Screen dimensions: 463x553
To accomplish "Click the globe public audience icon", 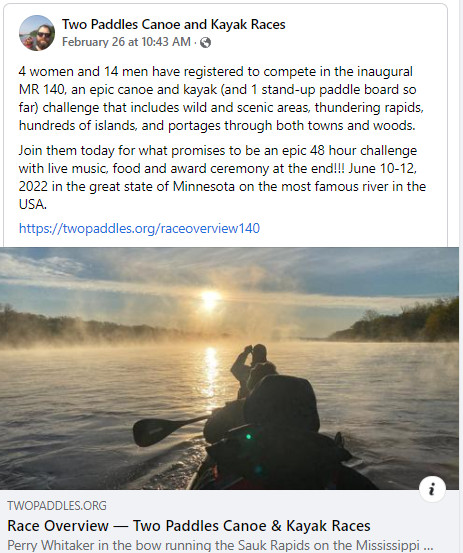I will (x=205, y=43).
